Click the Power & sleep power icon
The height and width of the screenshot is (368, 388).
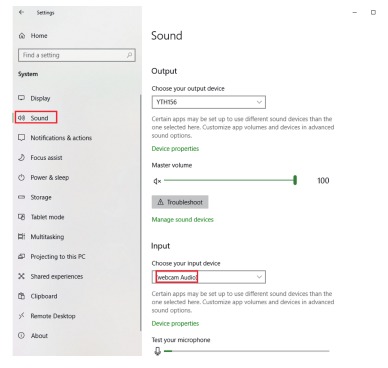tap(22, 177)
